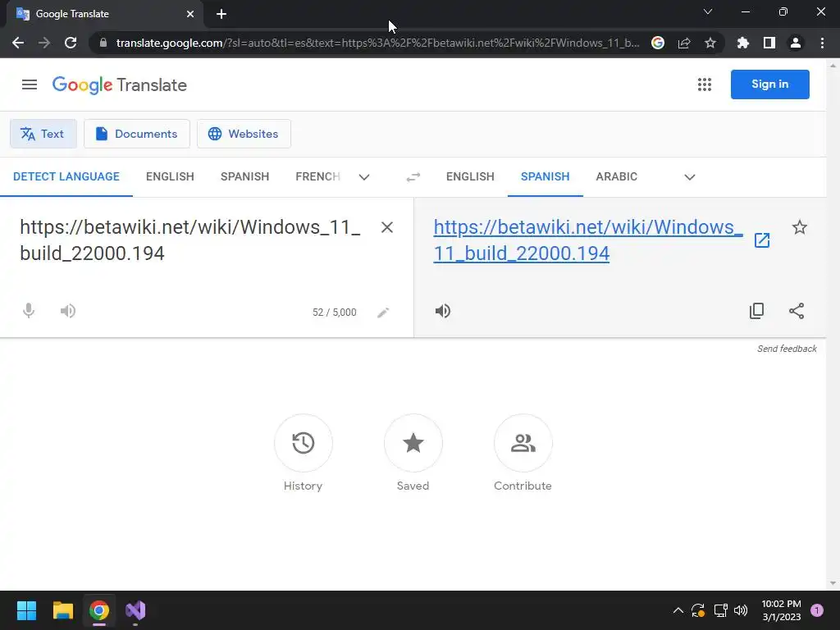Select French as source language
The height and width of the screenshot is (630, 840).
pos(317,177)
